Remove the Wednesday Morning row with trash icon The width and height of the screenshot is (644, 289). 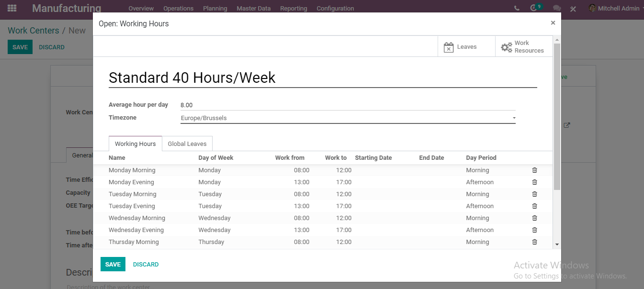click(535, 218)
